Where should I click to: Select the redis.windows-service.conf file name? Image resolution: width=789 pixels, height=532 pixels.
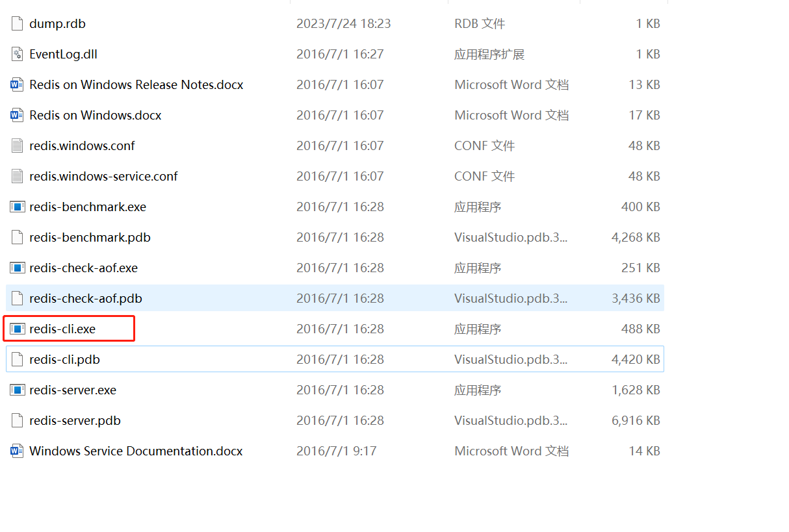103,176
